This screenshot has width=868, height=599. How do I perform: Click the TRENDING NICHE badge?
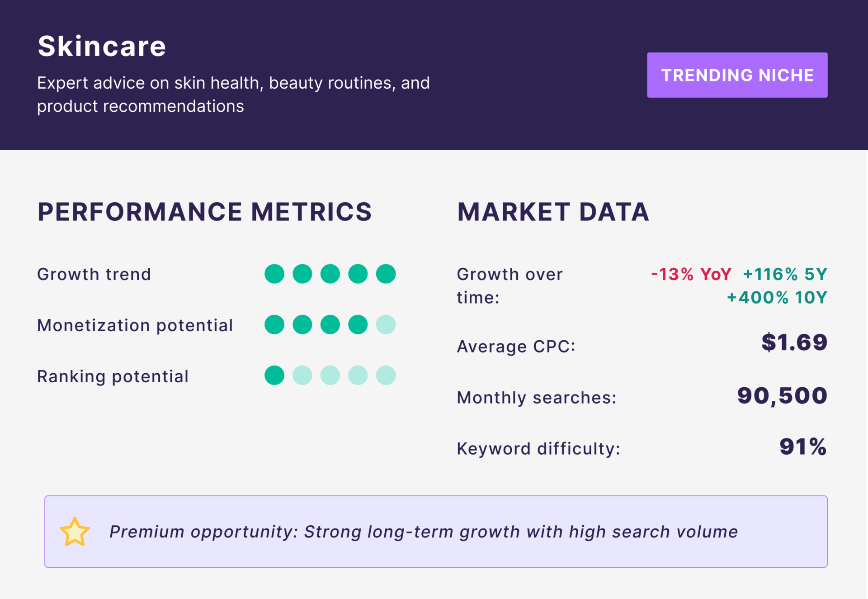click(x=737, y=75)
